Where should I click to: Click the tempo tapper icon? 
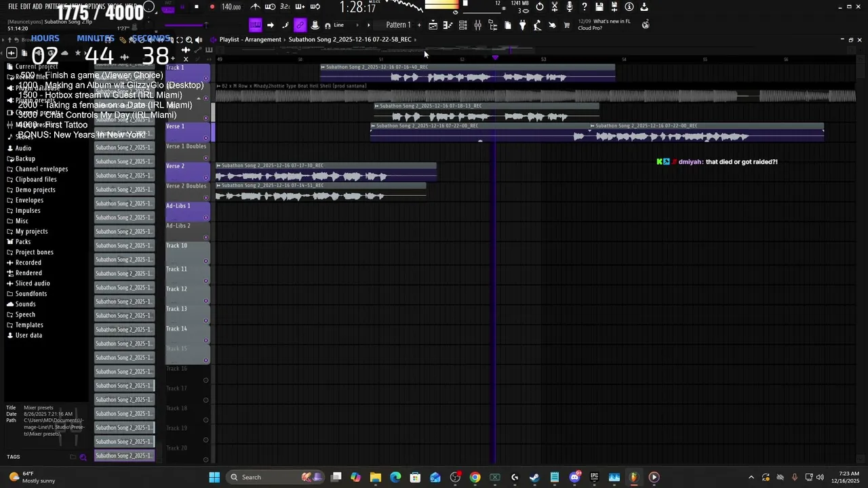(x=537, y=25)
